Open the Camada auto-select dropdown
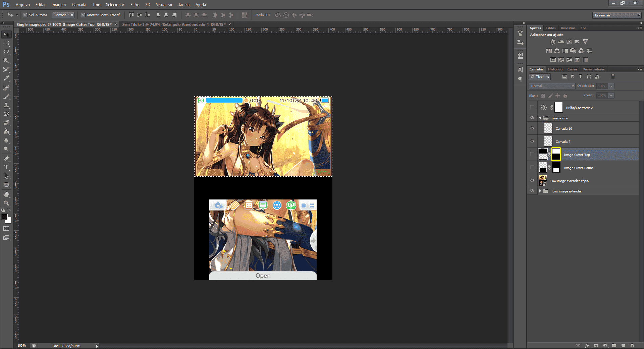Viewport: 644px width, 349px height. tap(63, 15)
